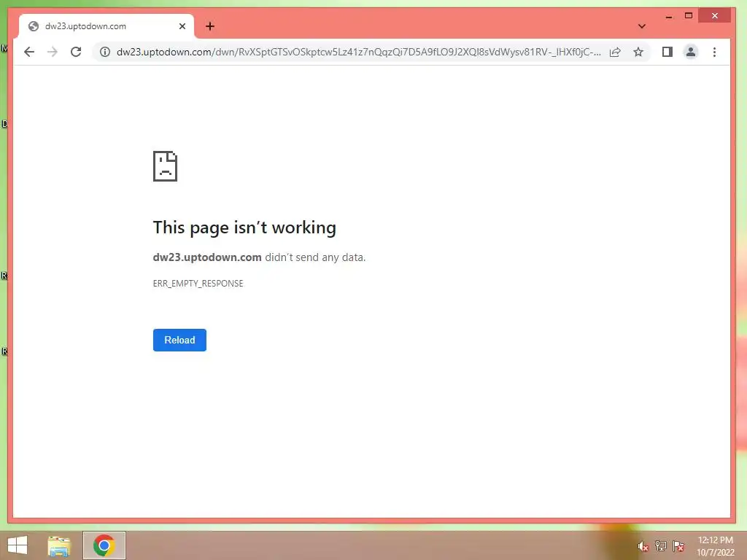This screenshot has width=747, height=560.
Task: Click the blue Reload button
Action: pyautogui.click(x=179, y=340)
